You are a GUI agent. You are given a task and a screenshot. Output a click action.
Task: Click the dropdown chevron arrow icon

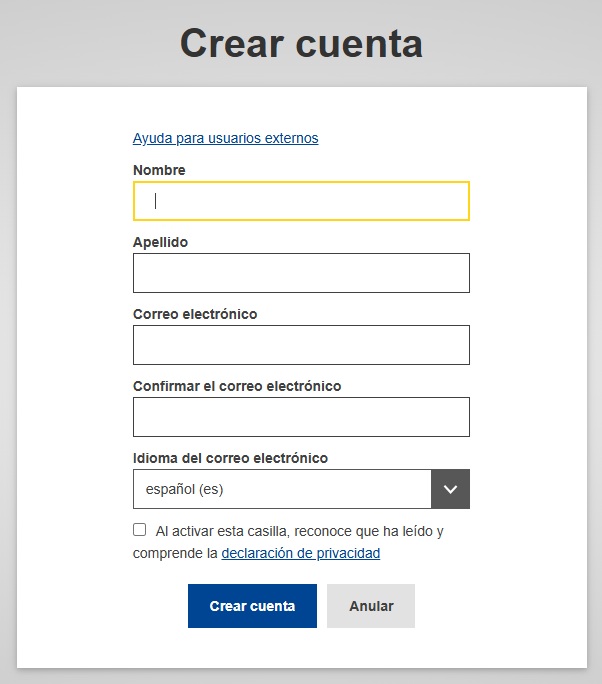(450, 489)
